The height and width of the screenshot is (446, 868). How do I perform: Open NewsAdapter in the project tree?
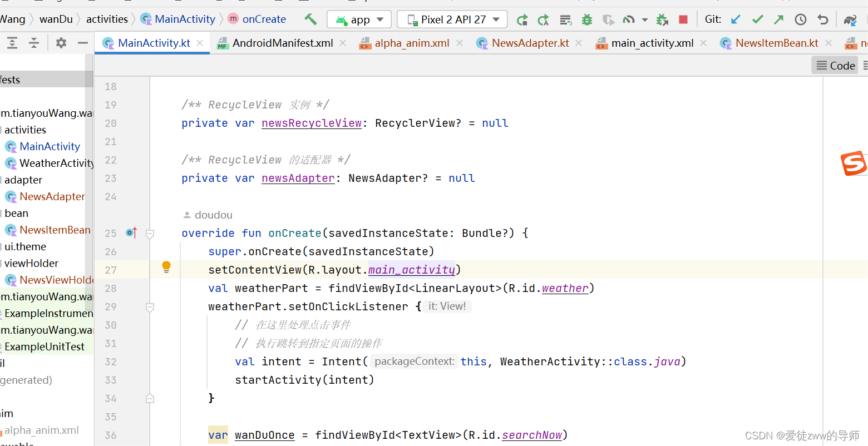tap(45, 196)
